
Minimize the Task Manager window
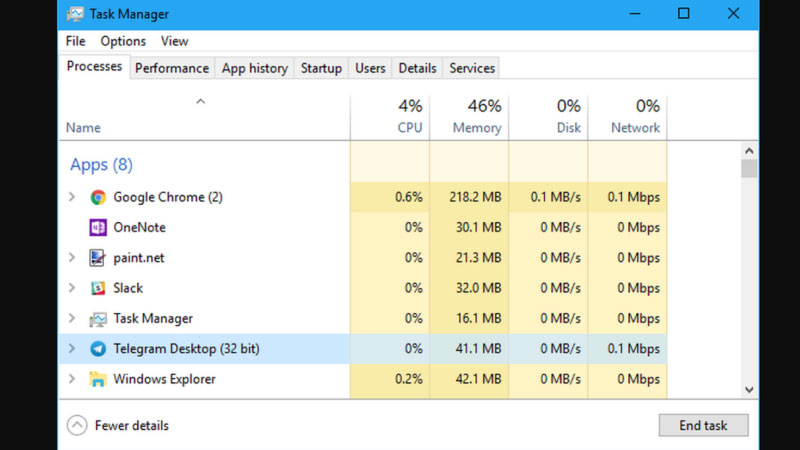click(x=635, y=14)
